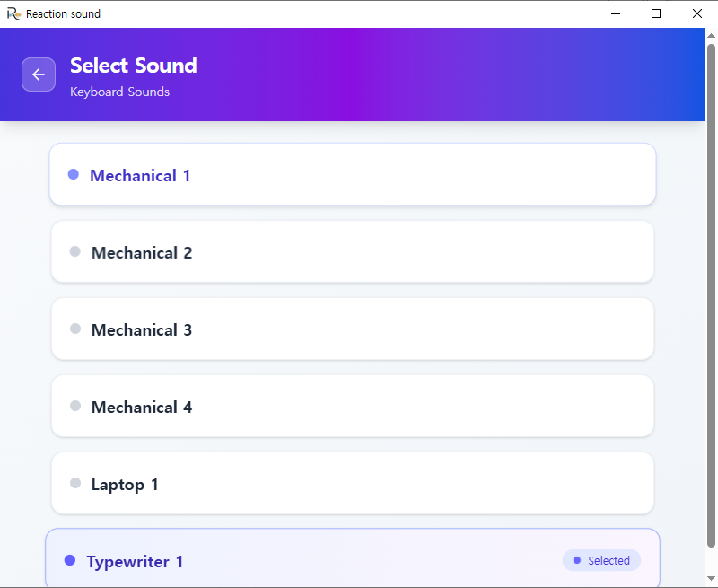Click the radio dot next to Mechanical 1

[73, 174]
